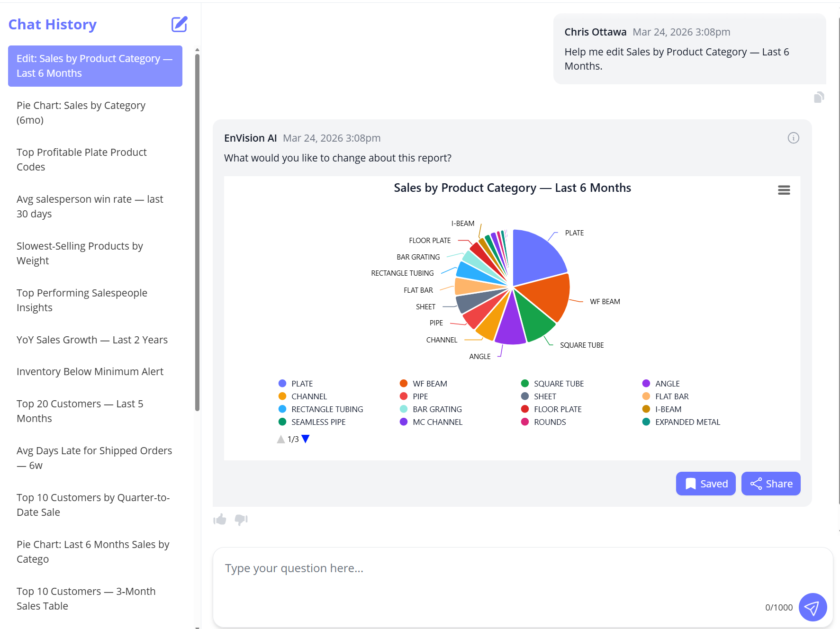Open 'Top 20 Customers — Last 5 Months' chat
The height and width of the screenshot is (629, 840).
point(95,411)
